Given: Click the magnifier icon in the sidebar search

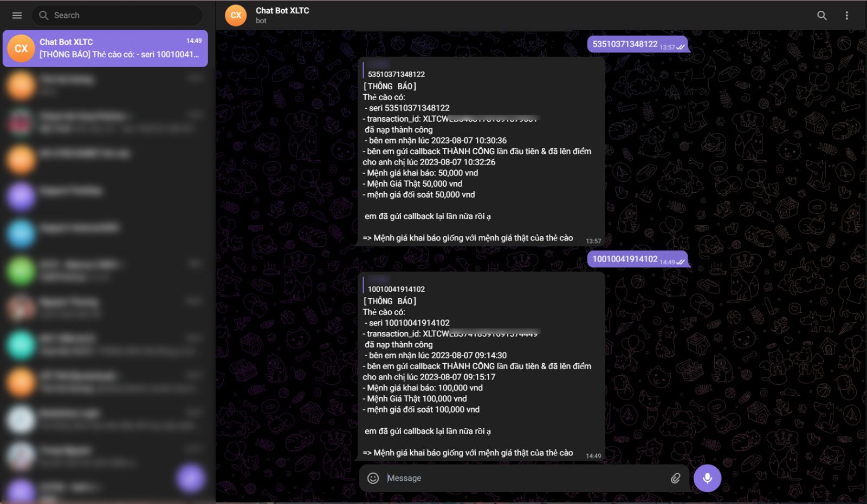Looking at the screenshot, I should (x=44, y=15).
